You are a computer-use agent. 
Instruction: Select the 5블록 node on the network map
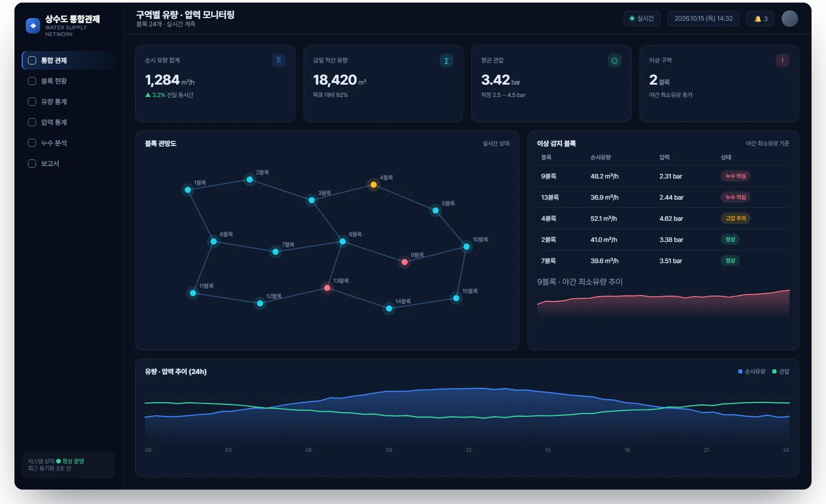click(x=435, y=210)
